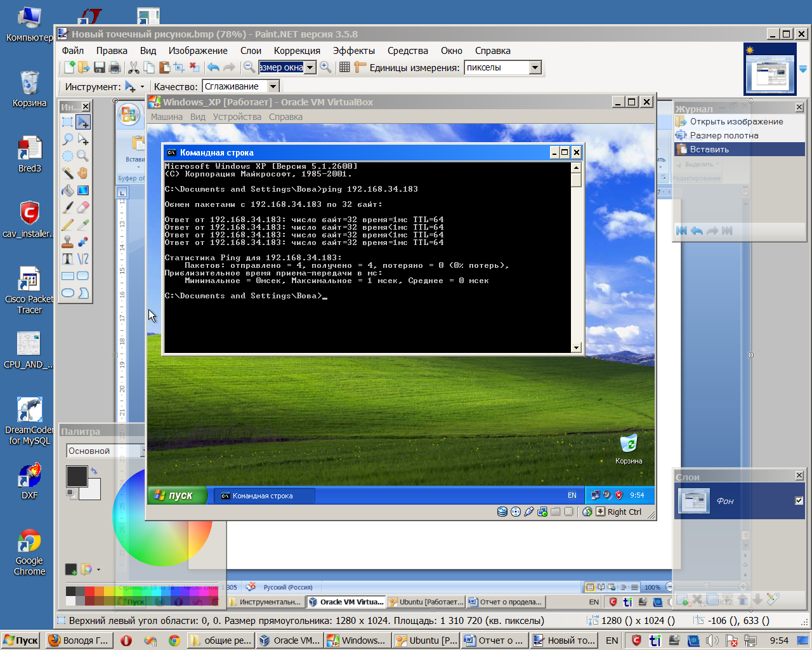Select Размер полотна history entry

pos(740,135)
